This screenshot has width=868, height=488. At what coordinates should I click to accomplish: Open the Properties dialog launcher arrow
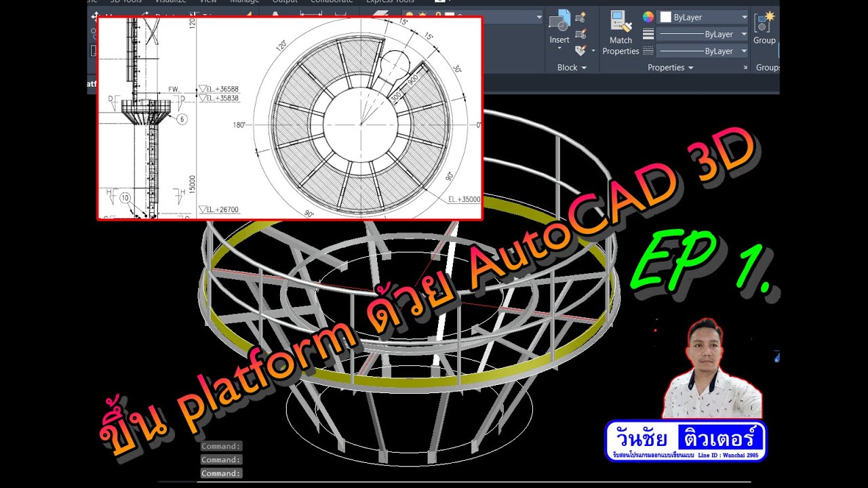coord(745,68)
